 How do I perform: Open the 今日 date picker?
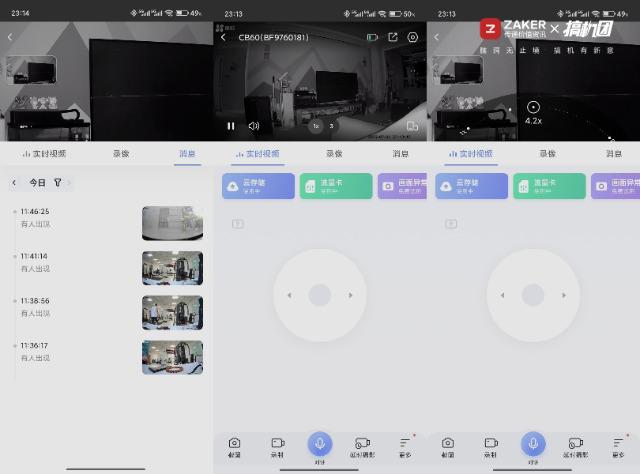click(x=37, y=182)
